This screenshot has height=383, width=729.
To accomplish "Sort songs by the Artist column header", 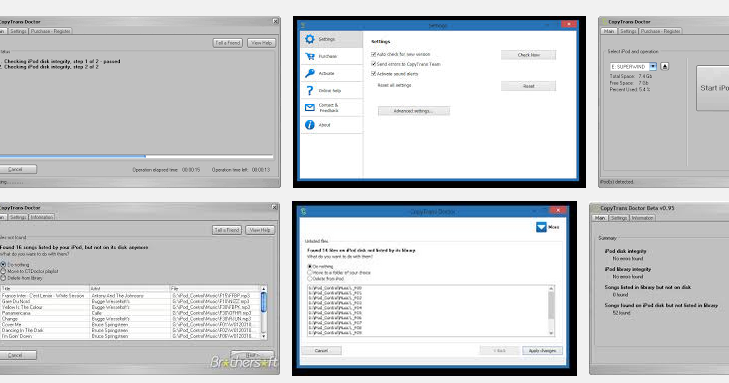I will pyautogui.click(x=130, y=289).
